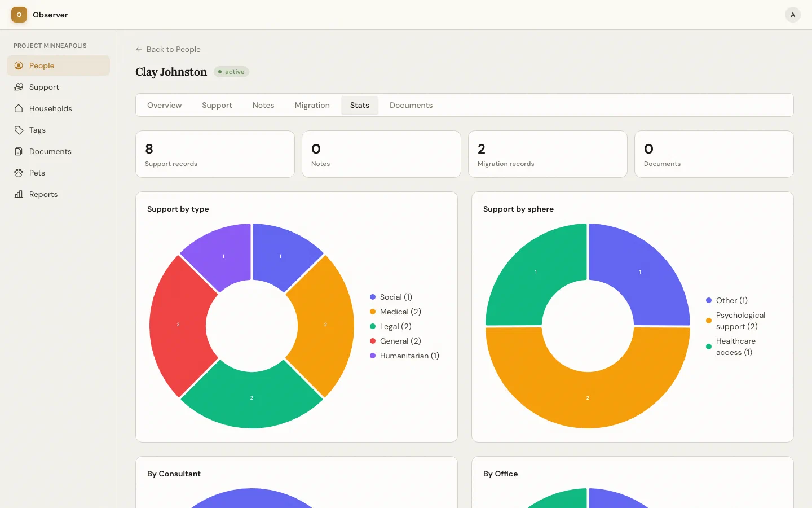Click the user avatar in top bar

(x=792, y=15)
